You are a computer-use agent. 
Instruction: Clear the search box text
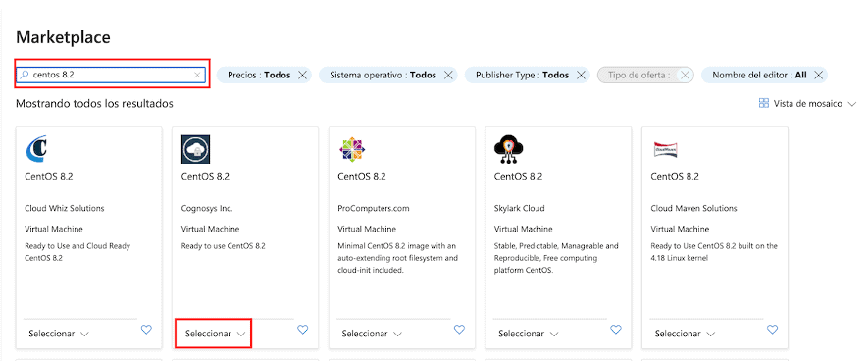tap(197, 75)
